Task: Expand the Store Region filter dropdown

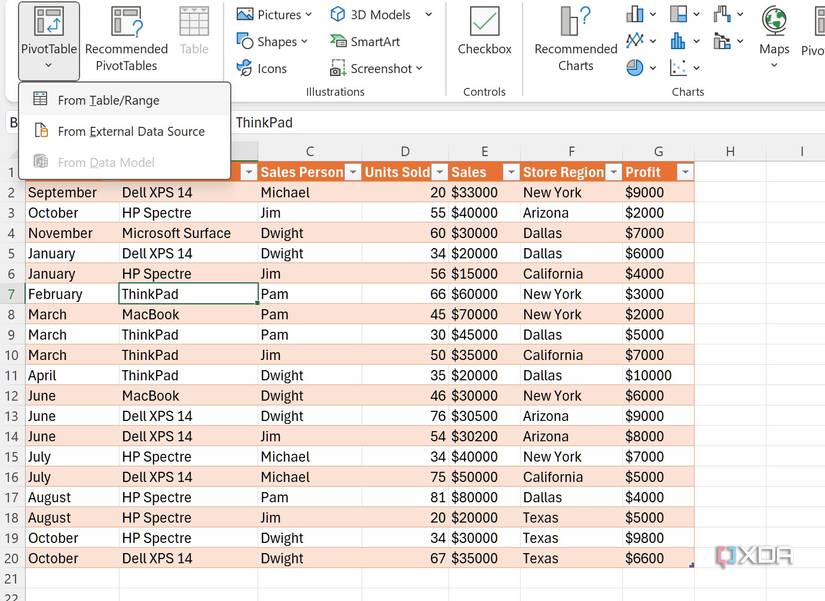Action: pos(612,172)
